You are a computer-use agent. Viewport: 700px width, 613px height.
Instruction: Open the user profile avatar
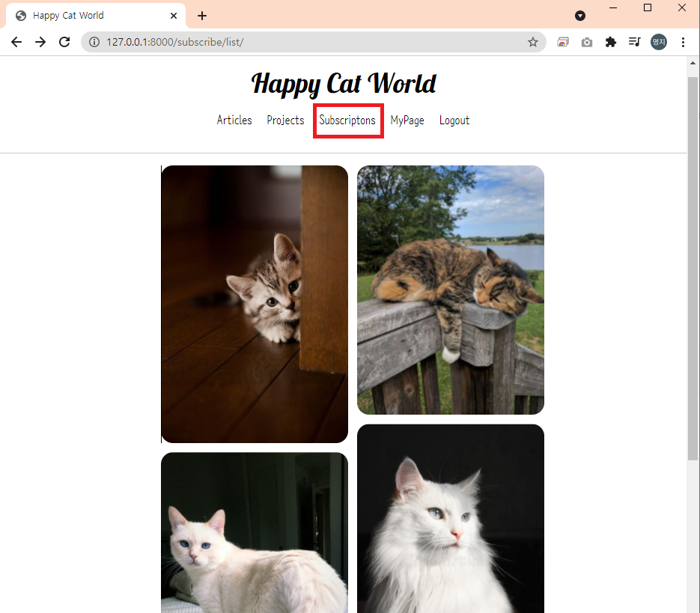tap(659, 42)
